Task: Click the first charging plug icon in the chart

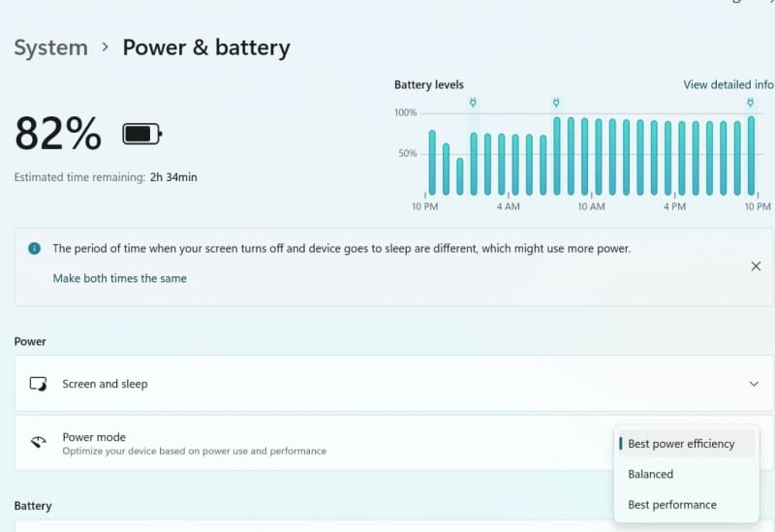Action: coord(473,103)
